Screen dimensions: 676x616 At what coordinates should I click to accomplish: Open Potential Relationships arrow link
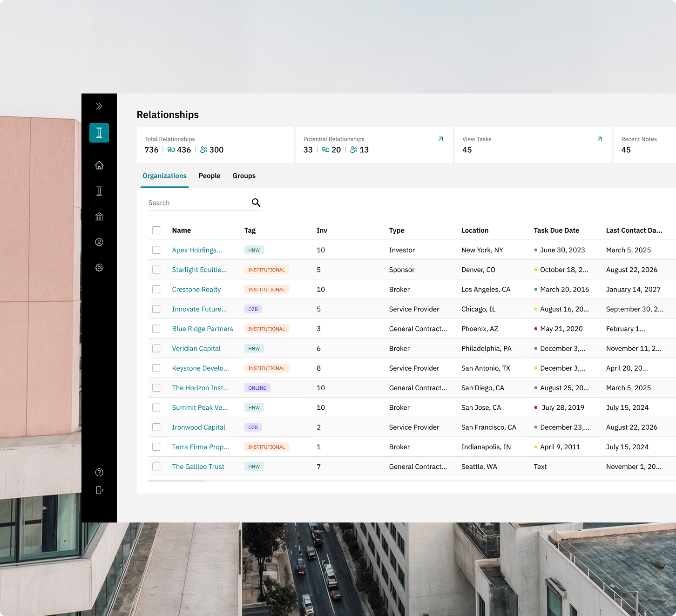point(440,139)
